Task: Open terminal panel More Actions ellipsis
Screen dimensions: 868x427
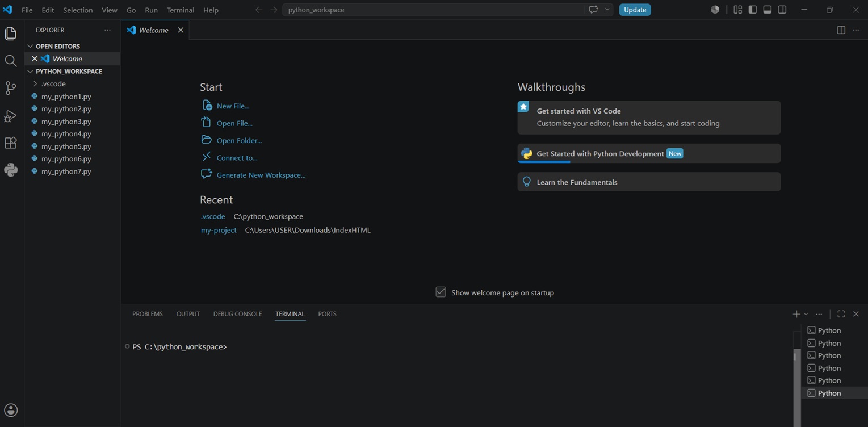Action: 819,314
